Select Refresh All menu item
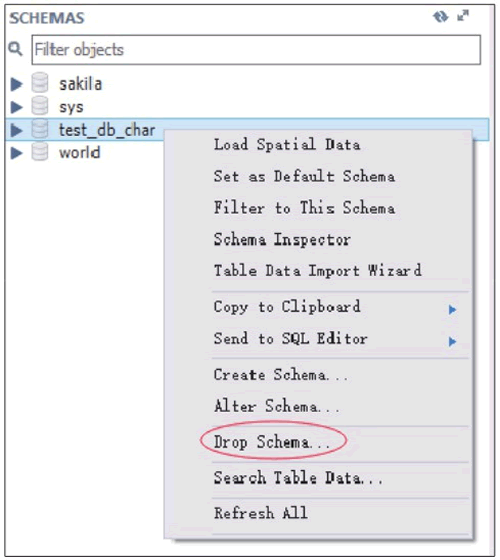 tap(261, 513)
